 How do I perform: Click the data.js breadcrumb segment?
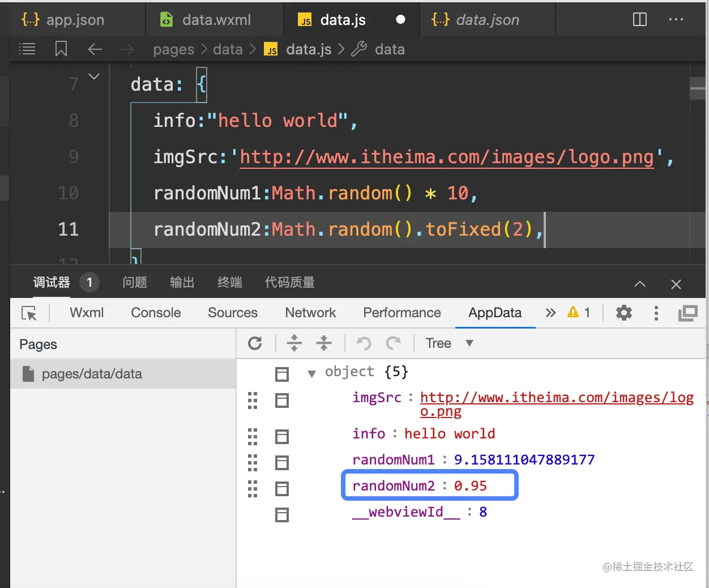click(x=298, y=50)
